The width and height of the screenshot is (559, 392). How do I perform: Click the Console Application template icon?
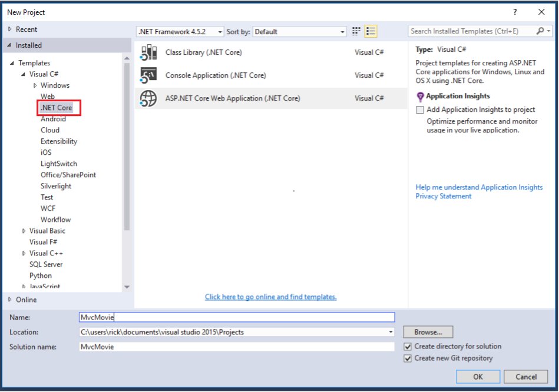148,75
